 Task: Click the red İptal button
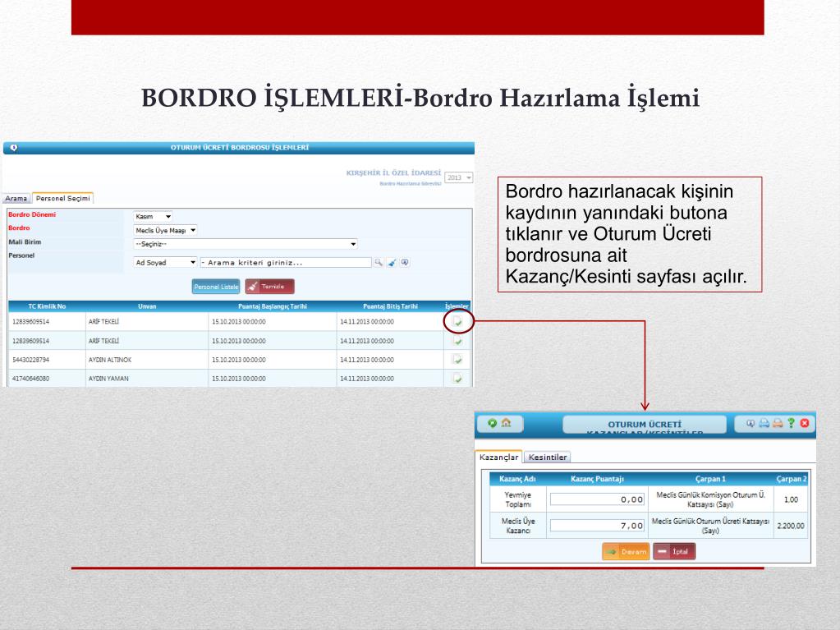(x=674, y=551)
